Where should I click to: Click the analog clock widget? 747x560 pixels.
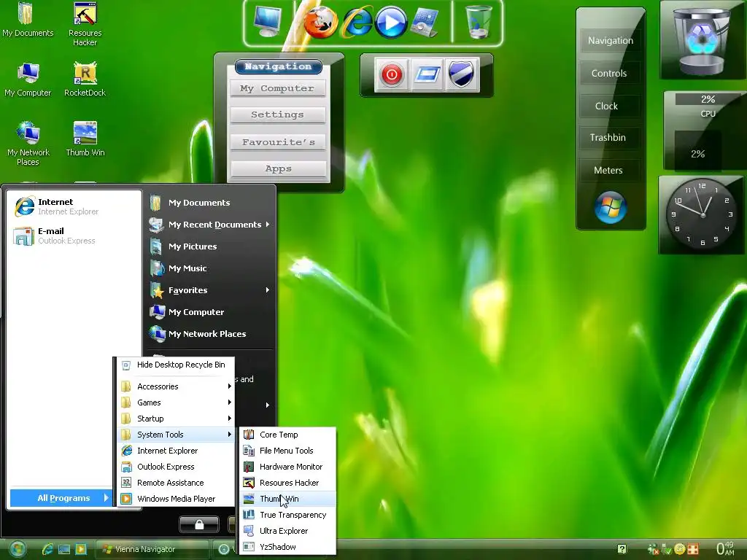[703, 215]
